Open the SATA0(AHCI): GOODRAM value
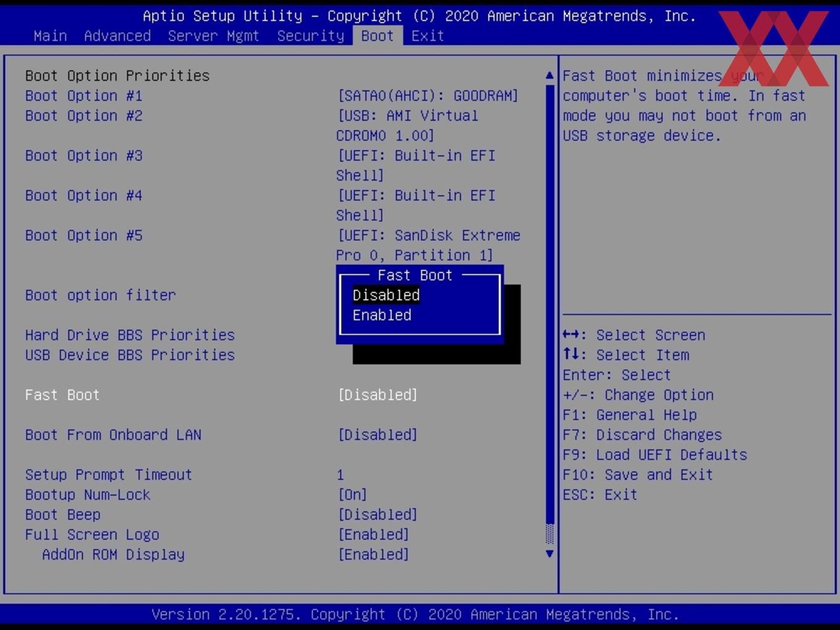The width and height of the screenshot is (840, 630). [428, 96]
